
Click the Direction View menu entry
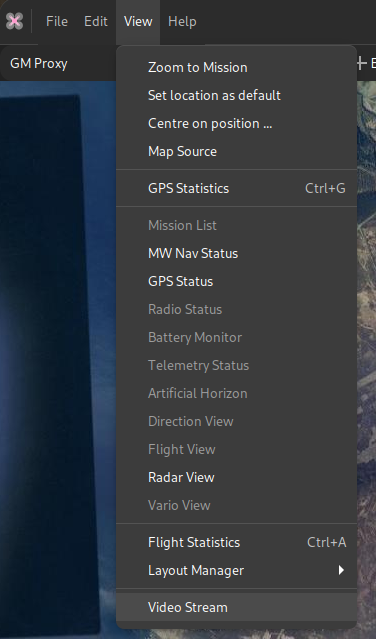236,421
